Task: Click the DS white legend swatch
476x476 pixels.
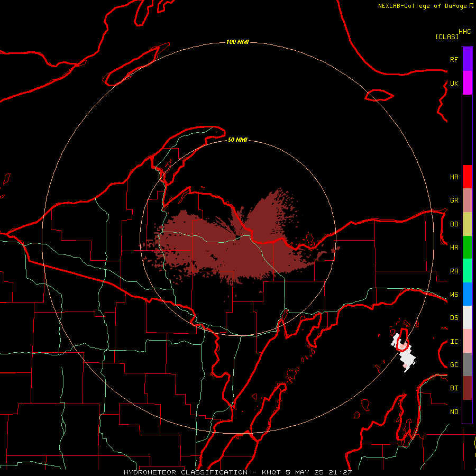Action: (467, 317)
